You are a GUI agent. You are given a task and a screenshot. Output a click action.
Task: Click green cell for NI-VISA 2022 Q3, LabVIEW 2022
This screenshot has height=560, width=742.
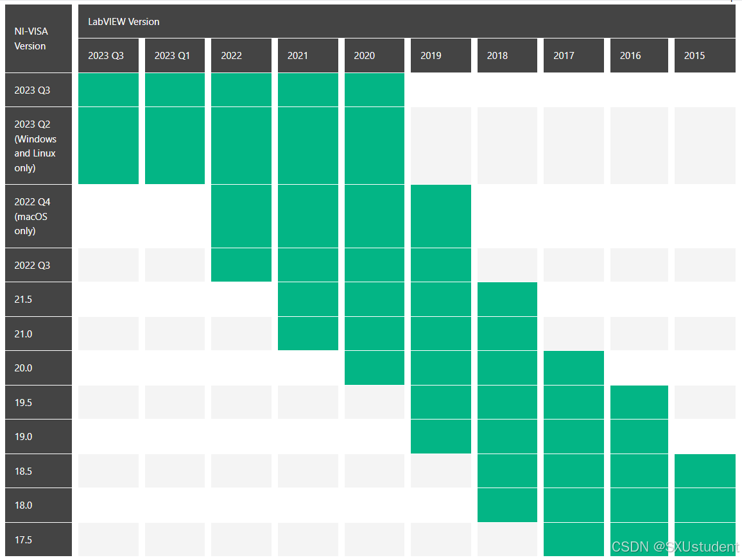241,265
